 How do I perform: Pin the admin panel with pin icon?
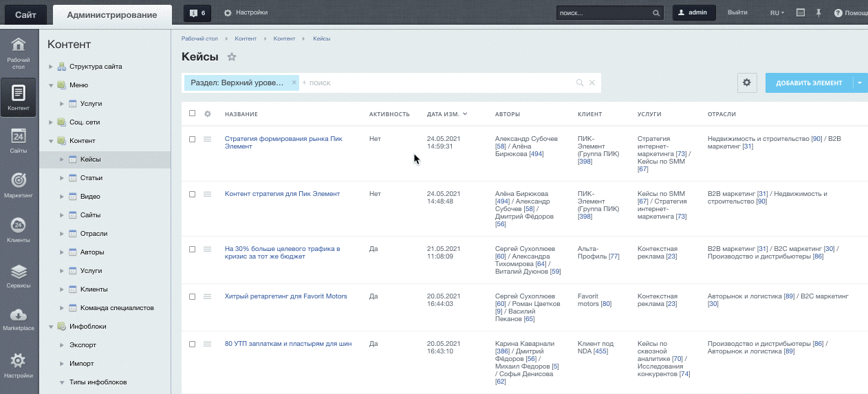click(818, 13)
